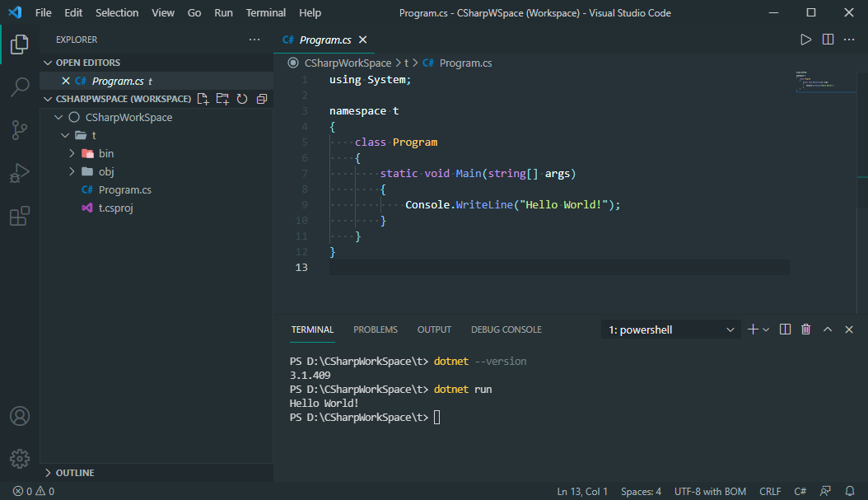Open the Source Control view
The image size is (868, 500).
[19, 130]
